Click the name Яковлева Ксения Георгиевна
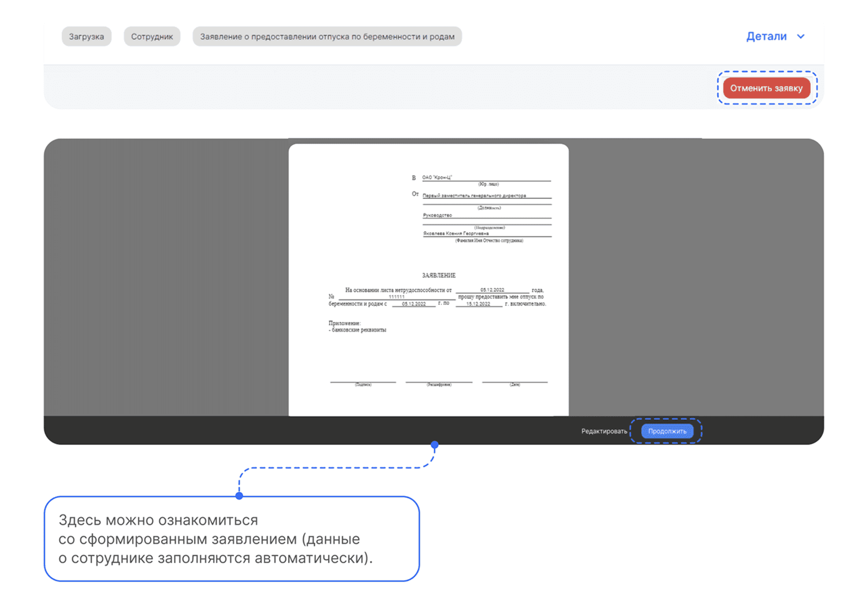The width and height of the screenshot is (868, 596). [456, 234]
